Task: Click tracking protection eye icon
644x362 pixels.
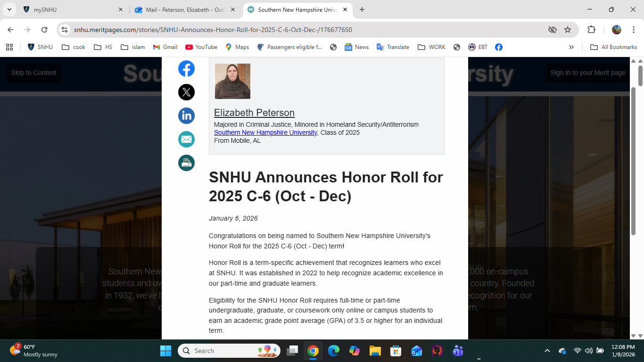Action: 553,30
